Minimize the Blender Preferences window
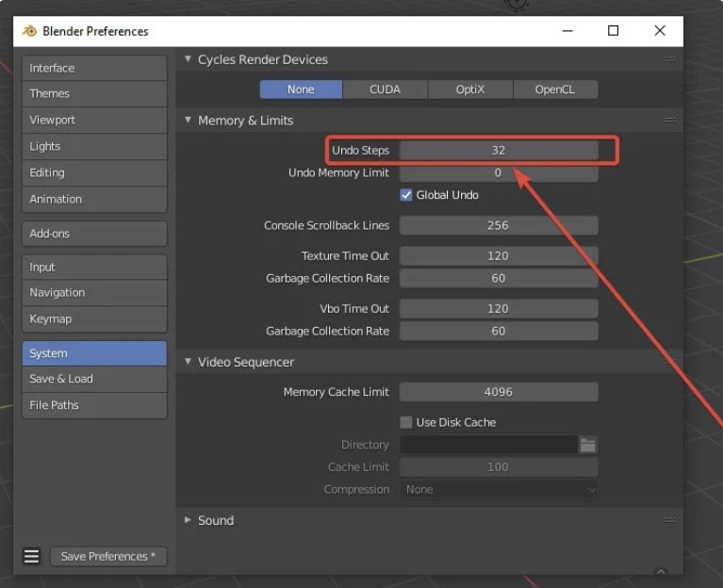723x588 pixels. click(567, 31)
